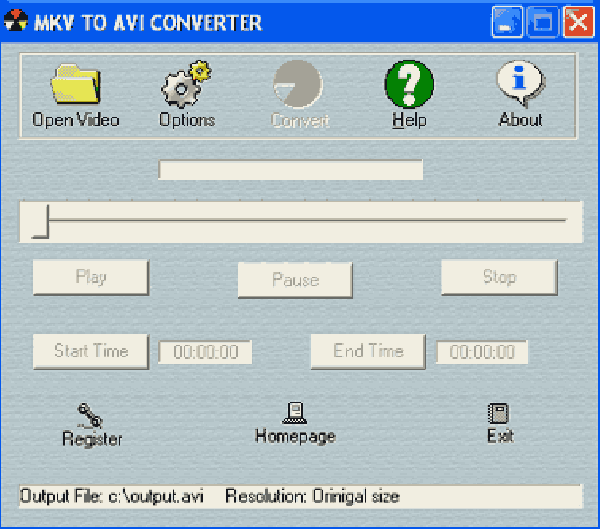Click the Start Time button

[91, 351]
